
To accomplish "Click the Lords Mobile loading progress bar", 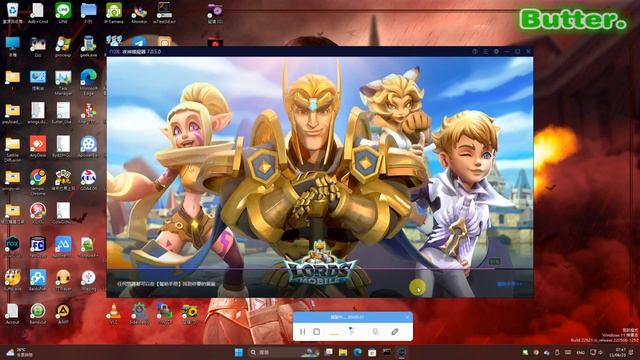I will coord(320,269).
